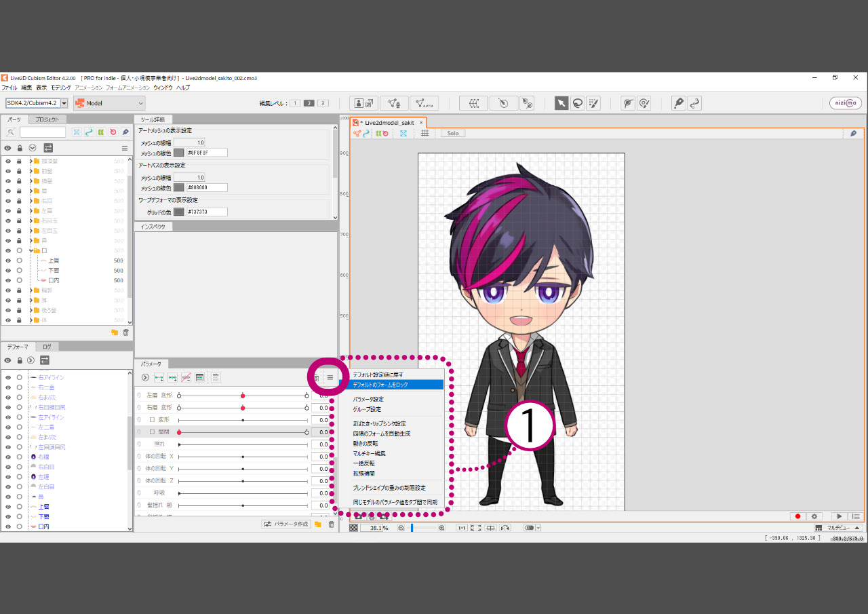The image size is (868, 614).
Task: Expand all parameters chevron button
Action: click(145, 377)
